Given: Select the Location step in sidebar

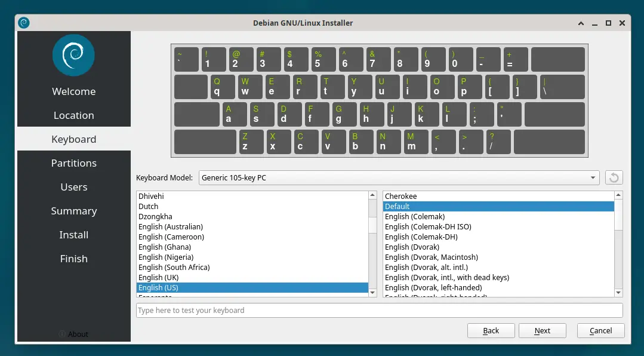Looking at the screenshot, I should pyautogui.click(x=74, y=115).
